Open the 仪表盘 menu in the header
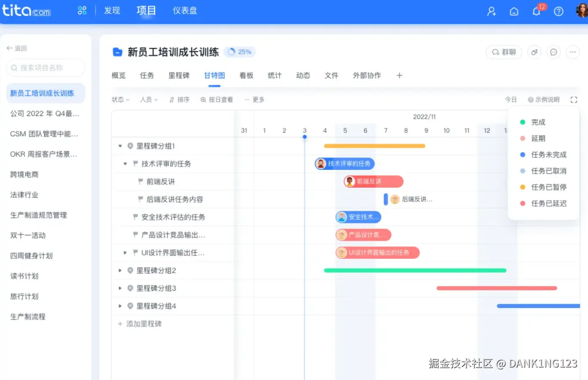 coord(184,11)
